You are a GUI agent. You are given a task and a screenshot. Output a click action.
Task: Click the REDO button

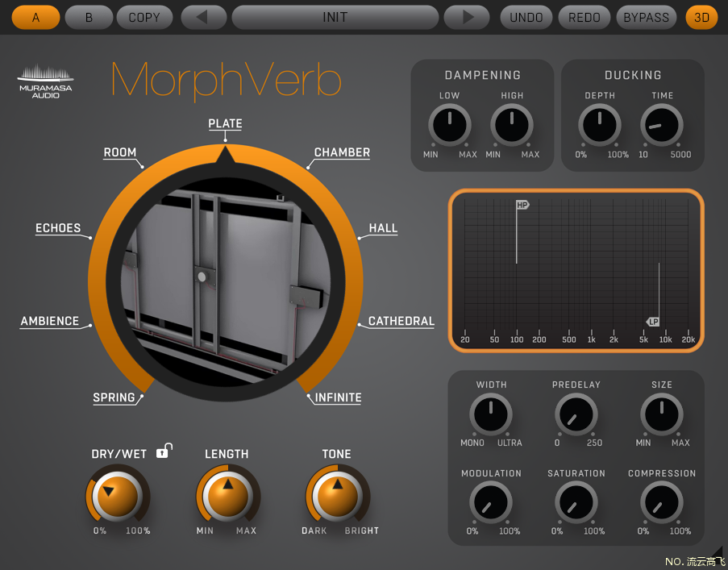coord(584,17)
